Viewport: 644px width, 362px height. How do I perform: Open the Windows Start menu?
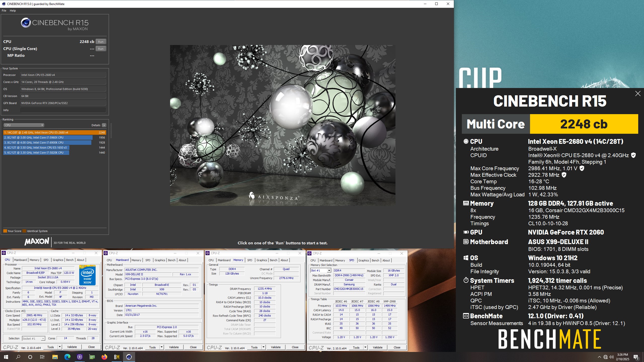click(x=6, y=357)
